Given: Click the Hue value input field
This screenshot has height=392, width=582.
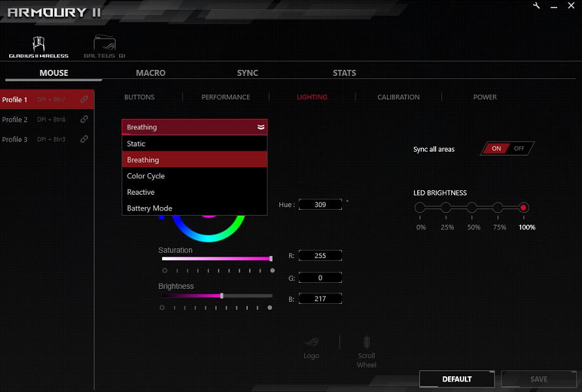Looking at the screenshot, I should (320, 205).
